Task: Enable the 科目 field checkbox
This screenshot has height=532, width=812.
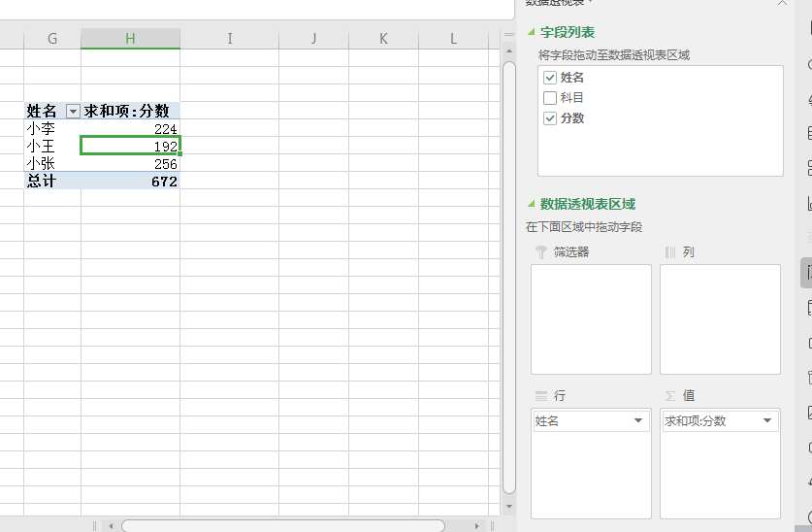Action: click(x=550, y=98)
